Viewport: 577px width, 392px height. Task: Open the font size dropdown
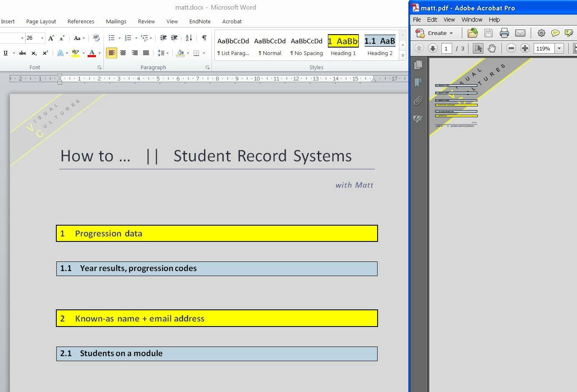coord(42,38)
